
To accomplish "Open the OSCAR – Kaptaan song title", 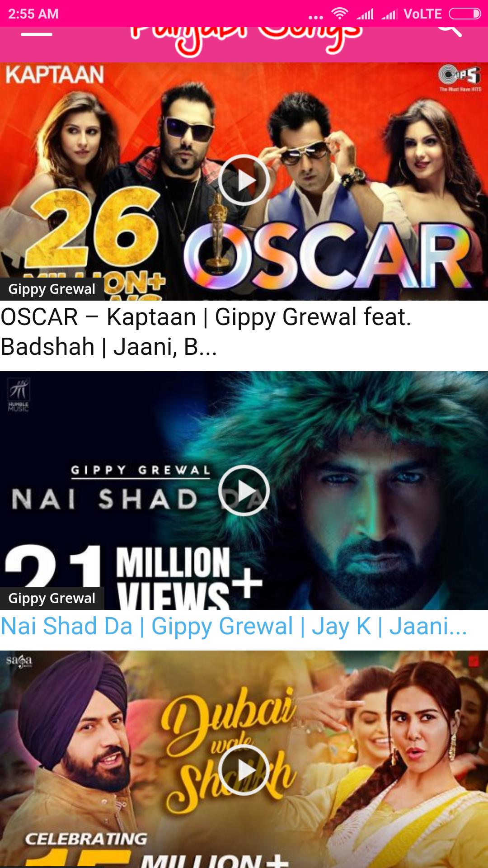I will tap(206, 331).
